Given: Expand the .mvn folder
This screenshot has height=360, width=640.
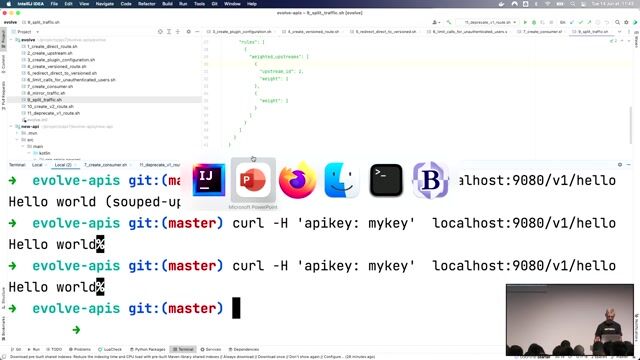Looking at the screenshot, I should click(x=17, y=133).
